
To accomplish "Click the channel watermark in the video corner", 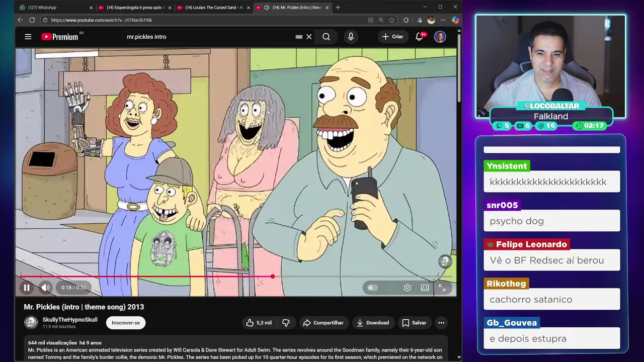I will [445, 261].
